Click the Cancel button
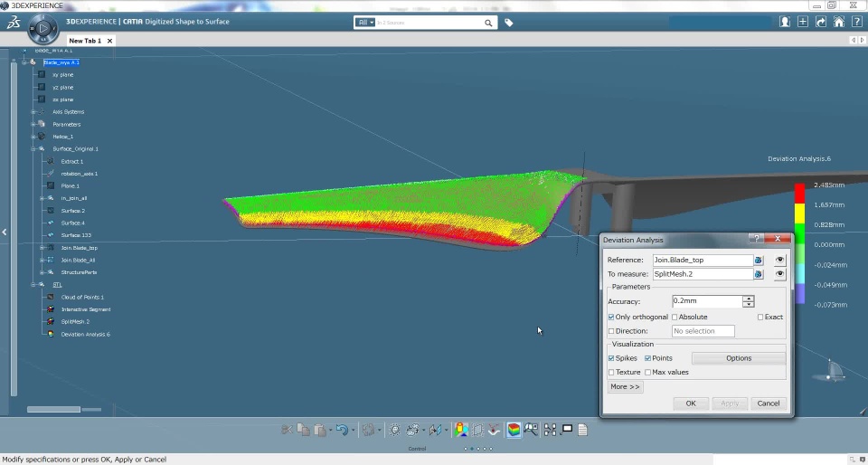 pos(769,403)
